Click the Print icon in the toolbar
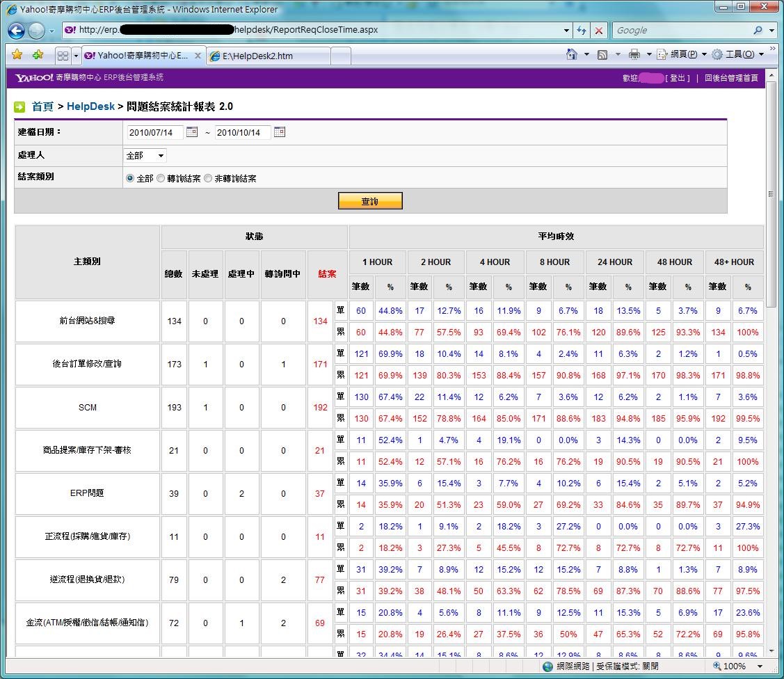Viewport: 784px width, 679px height. point(634,54)
